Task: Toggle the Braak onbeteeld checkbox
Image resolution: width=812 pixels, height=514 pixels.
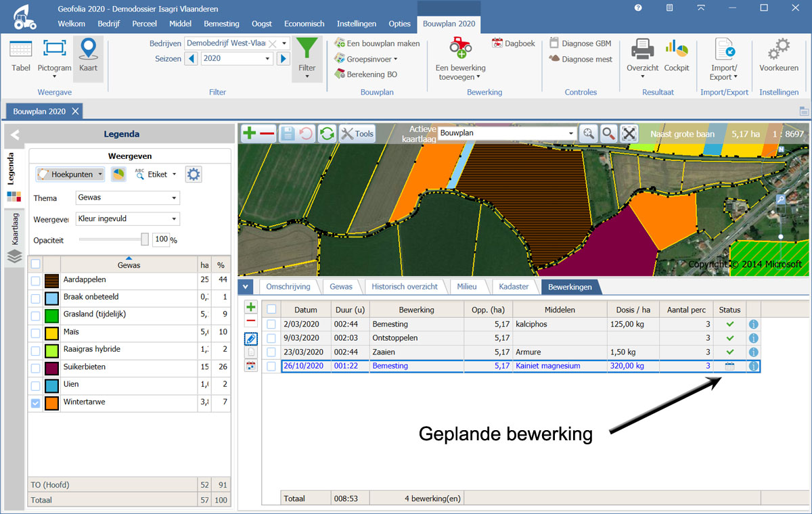Action: tap(35, 298)
